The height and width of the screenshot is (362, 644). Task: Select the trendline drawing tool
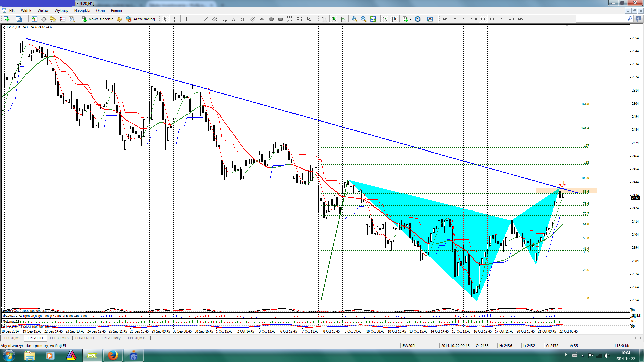205,19
